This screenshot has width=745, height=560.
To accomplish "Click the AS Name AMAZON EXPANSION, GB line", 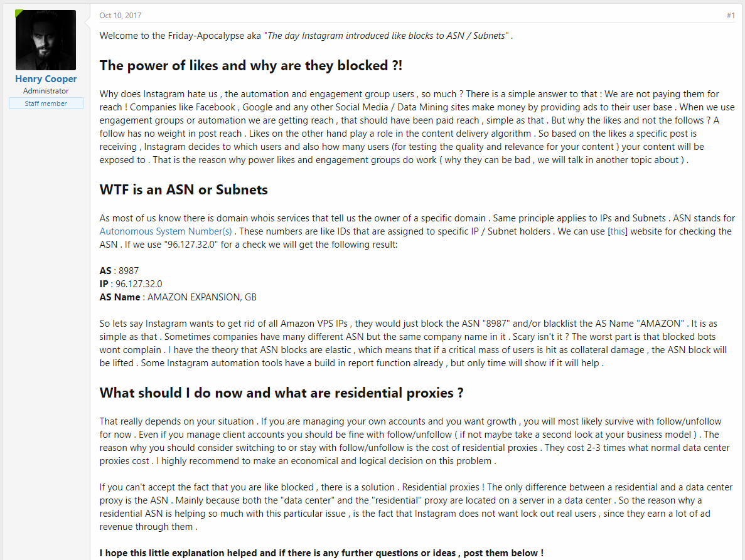I will tap(178, 298).
